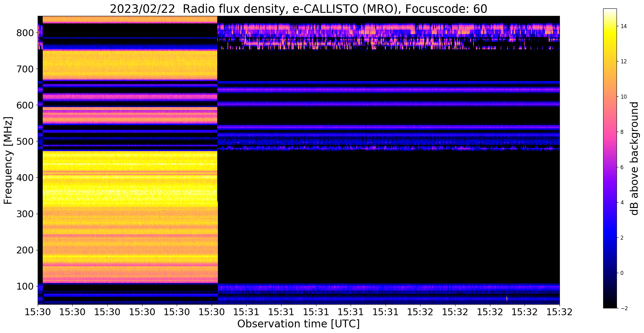Click the "Frequency [MHz]" y-axis label
The image size is (644, 333).
pyautogui.click(x=8, y=160)
